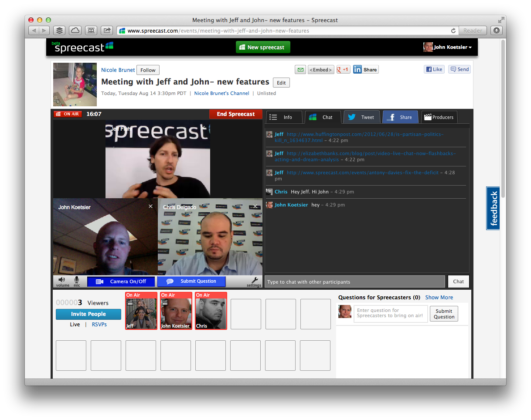The image size is (531, 420).
Task: Click John Koetsier's name in chat
Action: pyautogui.click(x=291, y=205)
